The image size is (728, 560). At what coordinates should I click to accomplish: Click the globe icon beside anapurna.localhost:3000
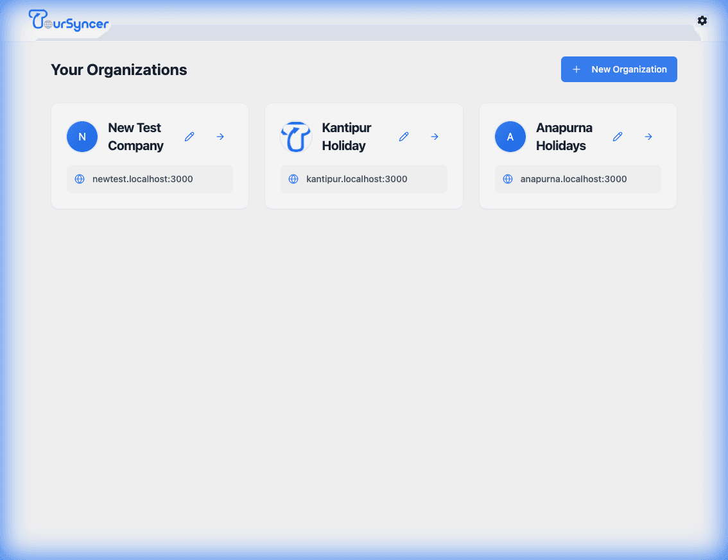[507, 179]
